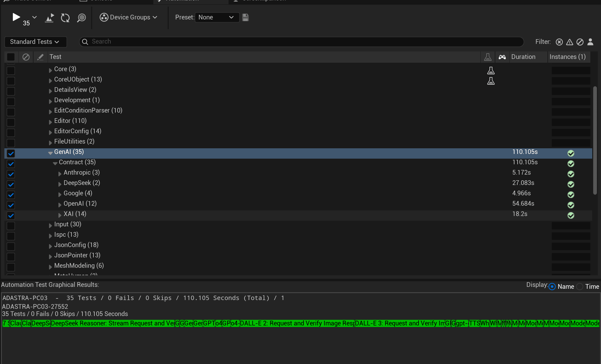Uncheck the OpenAI (12) checkbox
601x364 pixels.
[x=11, y=205]
